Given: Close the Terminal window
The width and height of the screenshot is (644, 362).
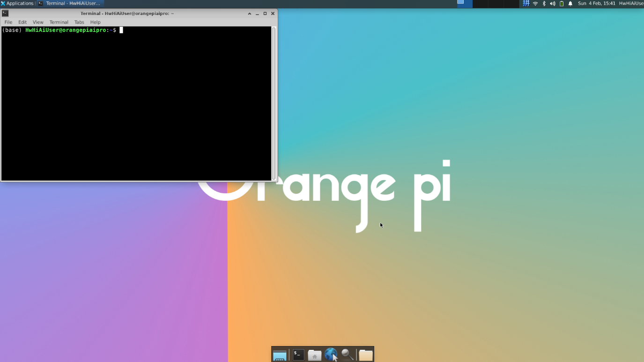Looking at the screenshot, I should [273, 14].
